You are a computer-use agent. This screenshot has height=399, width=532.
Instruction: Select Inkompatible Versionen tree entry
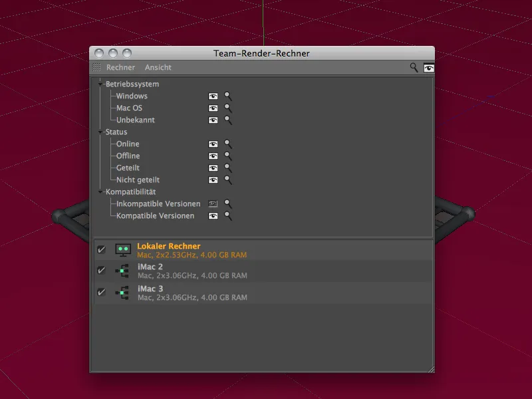pos(158,203)
